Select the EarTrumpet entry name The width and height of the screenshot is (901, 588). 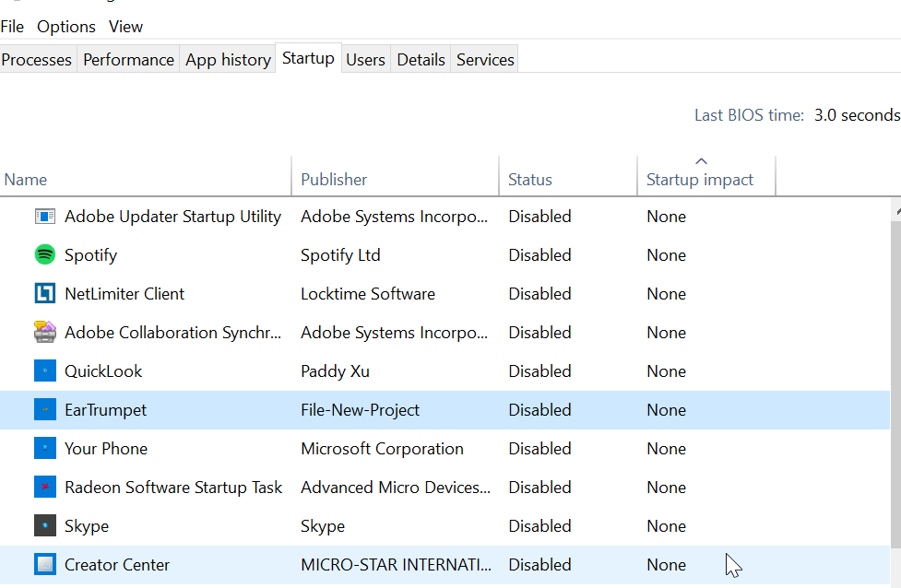[x=106, y=410]
